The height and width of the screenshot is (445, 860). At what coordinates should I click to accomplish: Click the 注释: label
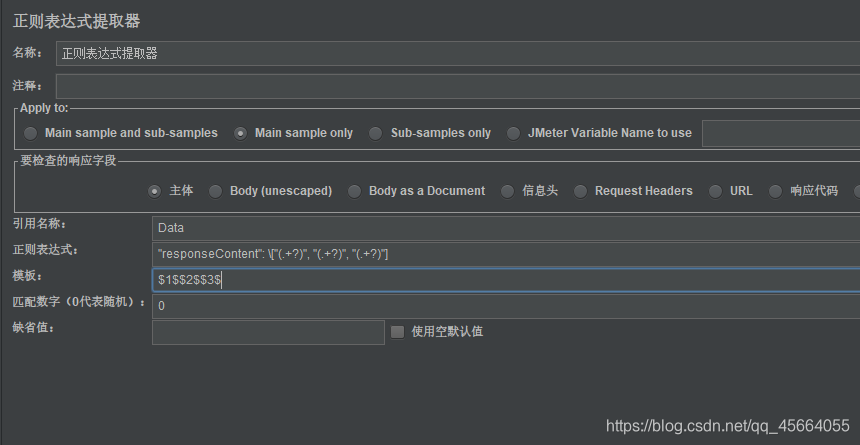(27, 86)
